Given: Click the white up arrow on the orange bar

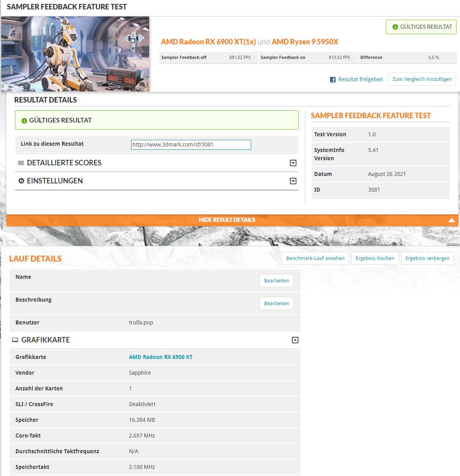Looking at the screenshot, I should [x=451, y=220].
